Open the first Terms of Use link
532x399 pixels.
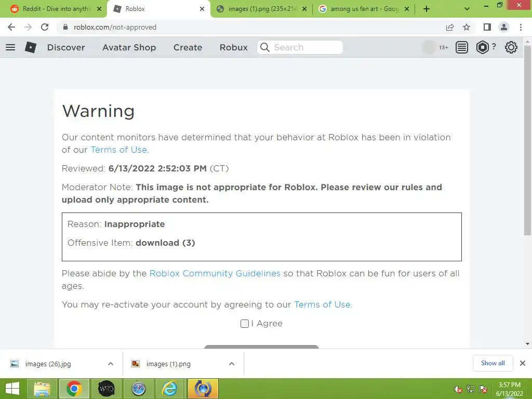119,150
